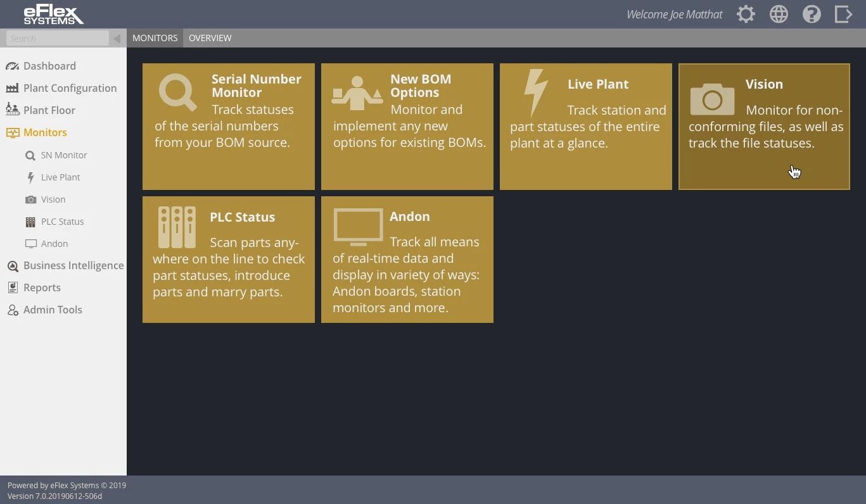Click the PLC Status icon in sidebar

coord(29,222)
